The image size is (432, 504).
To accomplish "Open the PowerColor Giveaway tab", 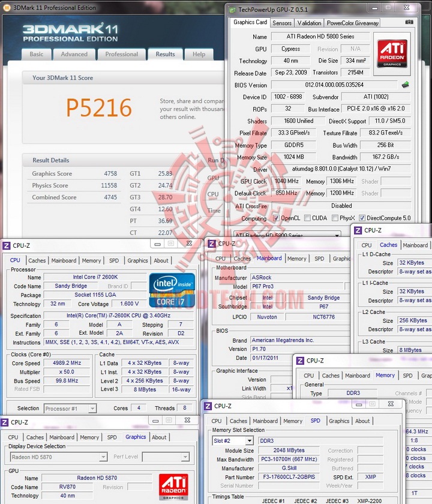I will pyautogui.click(x=353, y=23).
